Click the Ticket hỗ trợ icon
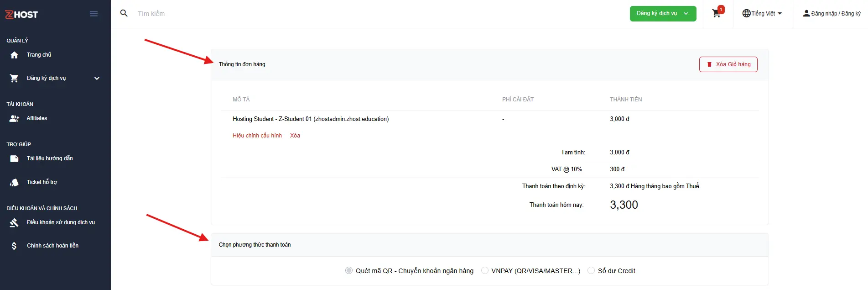This screenshot has width=868, height=290. (x=14, y=182)
